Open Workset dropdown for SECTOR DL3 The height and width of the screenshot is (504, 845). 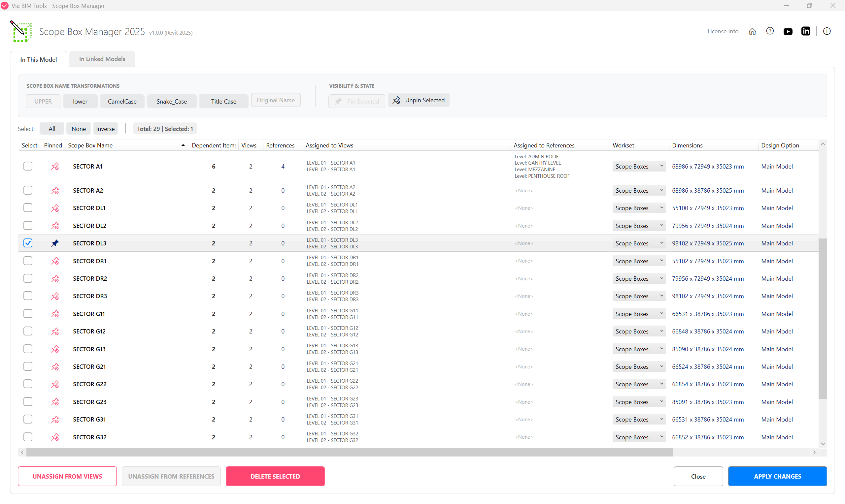click(x=639, y=243)
